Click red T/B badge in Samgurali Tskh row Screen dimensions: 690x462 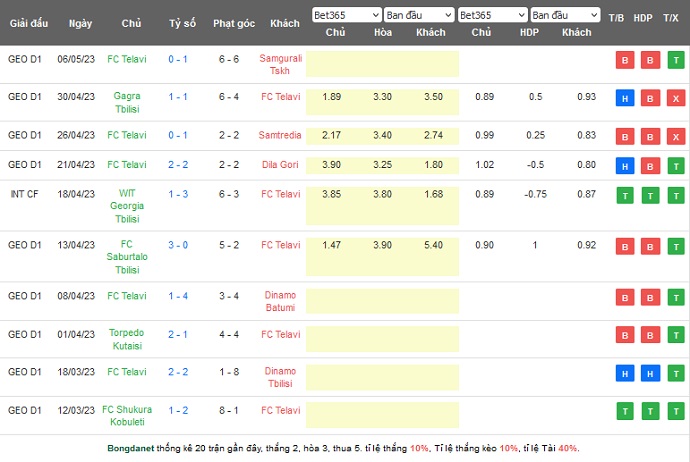[x=624, y=59]
